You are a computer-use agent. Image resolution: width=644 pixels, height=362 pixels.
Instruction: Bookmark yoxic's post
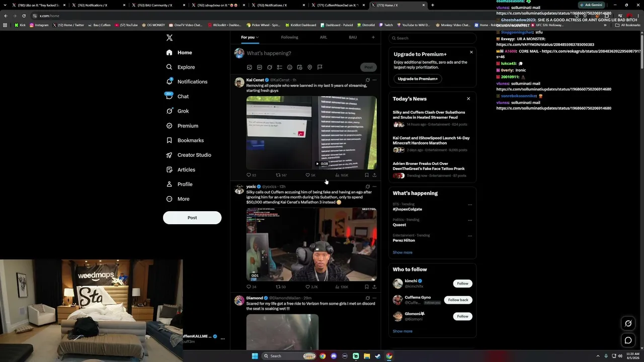[x=366, y=287]
